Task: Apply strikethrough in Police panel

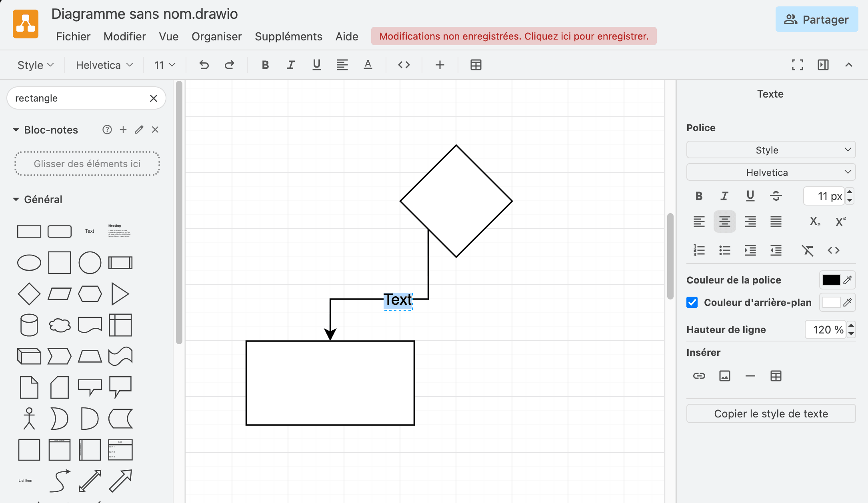Action: click(x=776, y=196)
